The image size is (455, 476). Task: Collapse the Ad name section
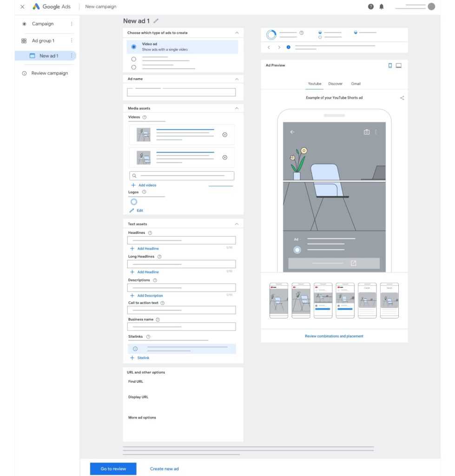(x=237, y=79)
